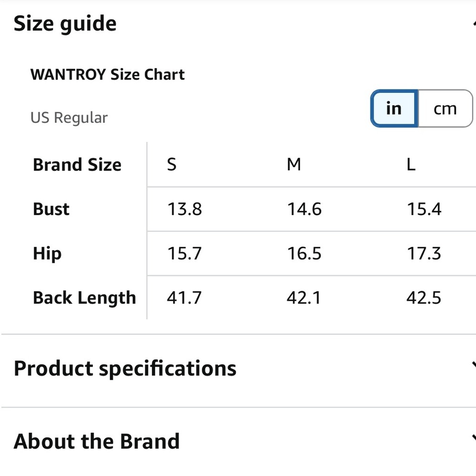This screenshot has width=476, height=476.
Task: Select the S size column header
Action: click(x=171, y=165)
